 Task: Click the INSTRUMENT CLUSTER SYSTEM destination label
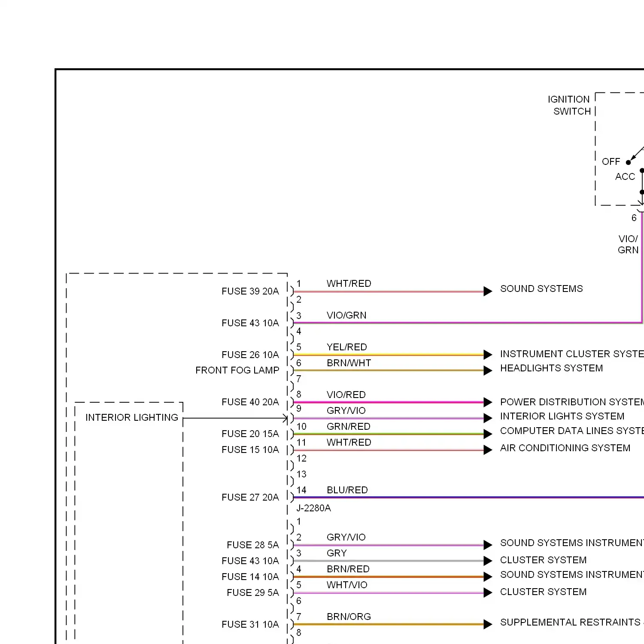point(572,354)
